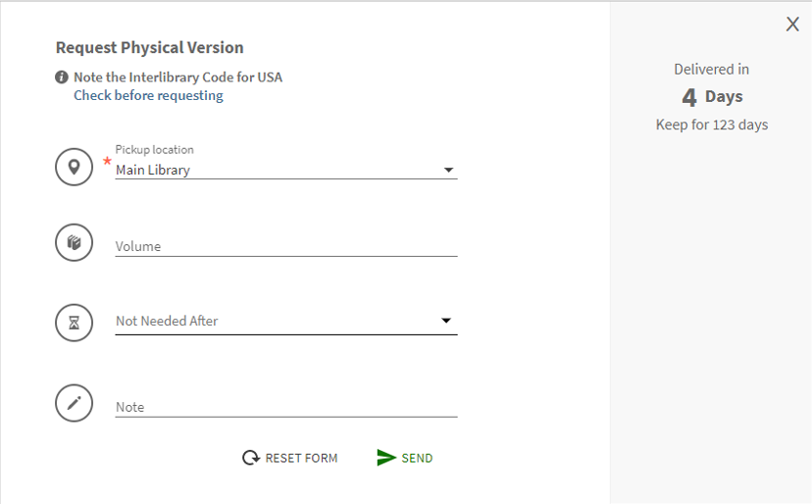Click the info icon beside Interlibrary Code note
The image size is (812, 504).
coord(62,76)
